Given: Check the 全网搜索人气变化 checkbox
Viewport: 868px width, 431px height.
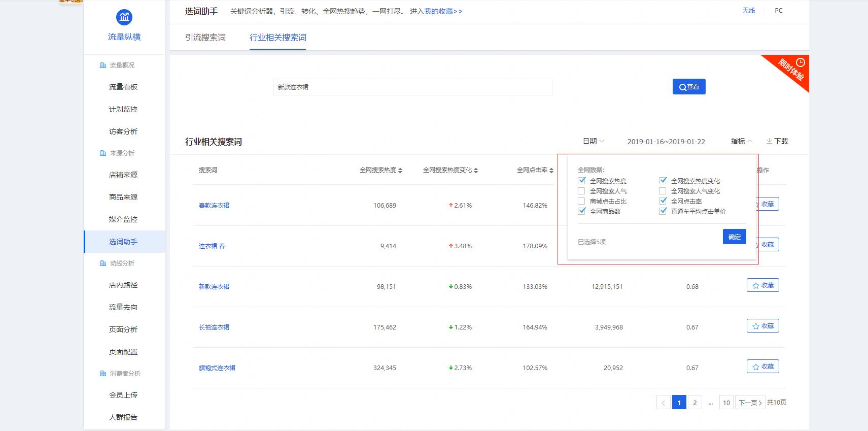Looking at the screenshot, I should 663,191.
